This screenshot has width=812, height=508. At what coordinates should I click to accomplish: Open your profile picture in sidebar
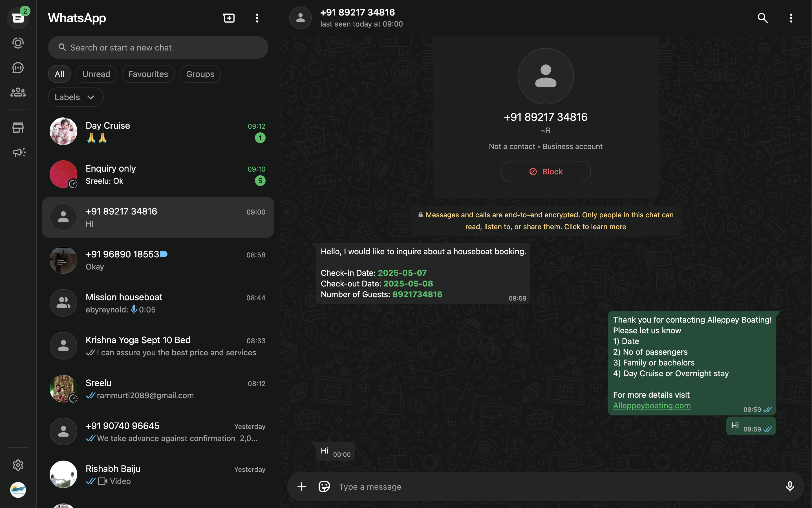pos(18,490)
